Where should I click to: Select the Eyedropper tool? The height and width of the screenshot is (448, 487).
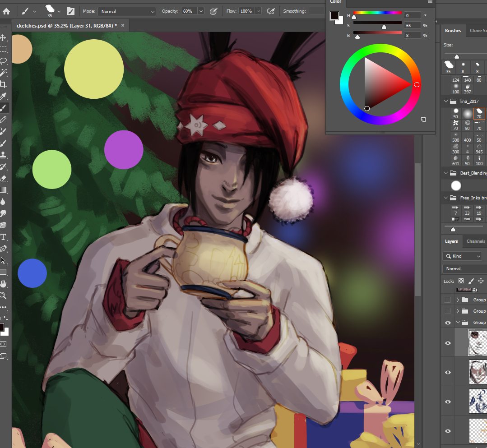[3, 96]
